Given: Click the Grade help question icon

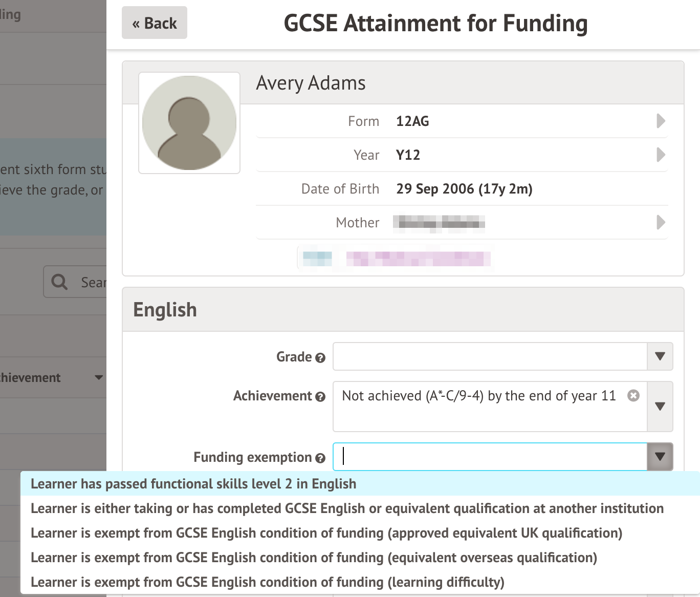Looking at the screenshot, I should tap(320, 358).
